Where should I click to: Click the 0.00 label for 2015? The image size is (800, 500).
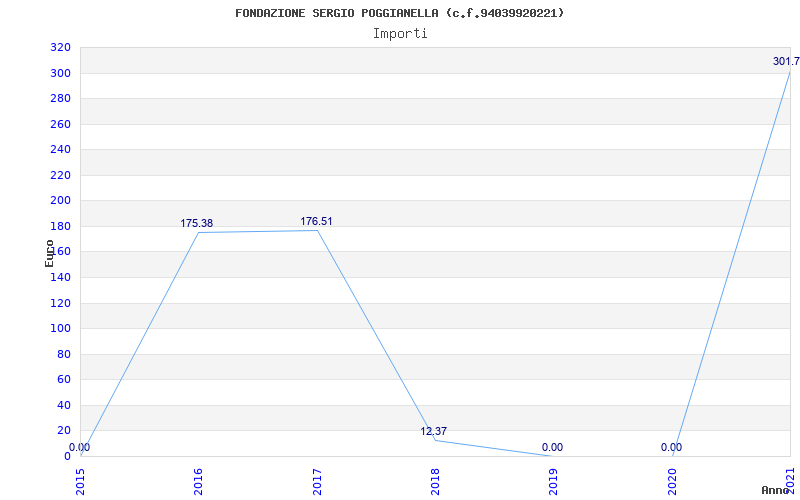(x=80, y=447)
